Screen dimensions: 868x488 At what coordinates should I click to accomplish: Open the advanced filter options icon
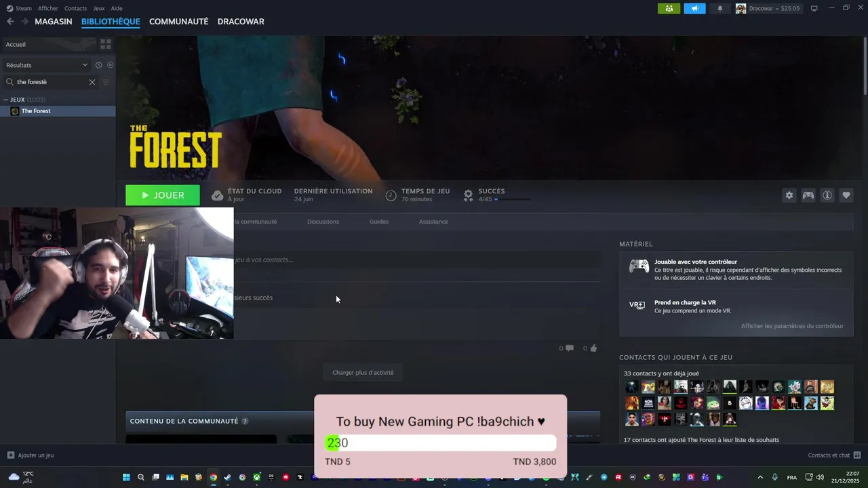[x=105, y=82]
